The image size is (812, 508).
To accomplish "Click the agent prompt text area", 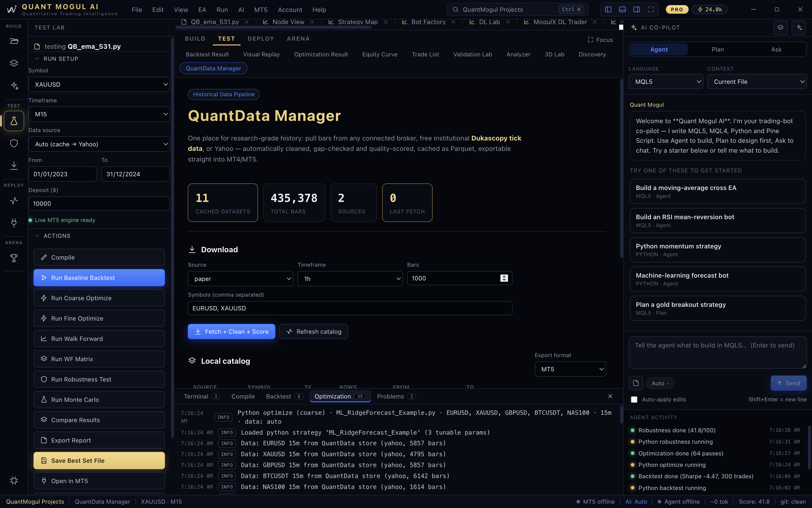I will 717,353.
